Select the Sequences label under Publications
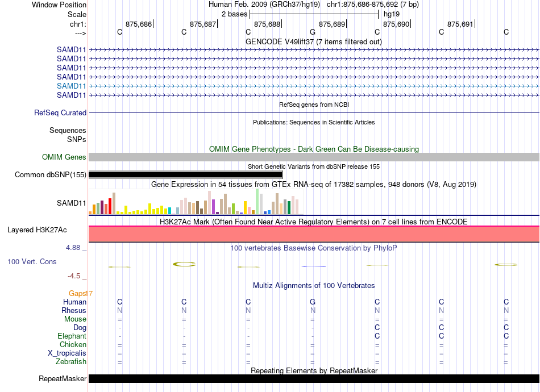This screenshot has width=540, height=392. (x=68, y=131)
